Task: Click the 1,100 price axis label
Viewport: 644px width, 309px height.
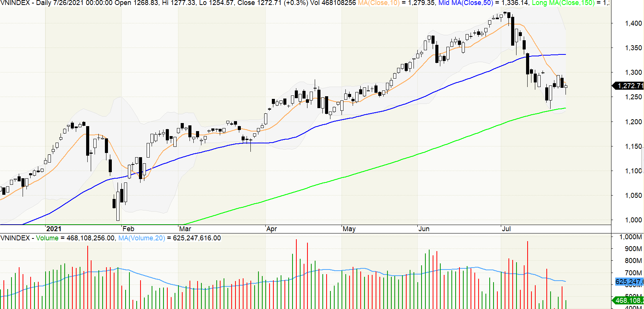Action: coord(633,171)
